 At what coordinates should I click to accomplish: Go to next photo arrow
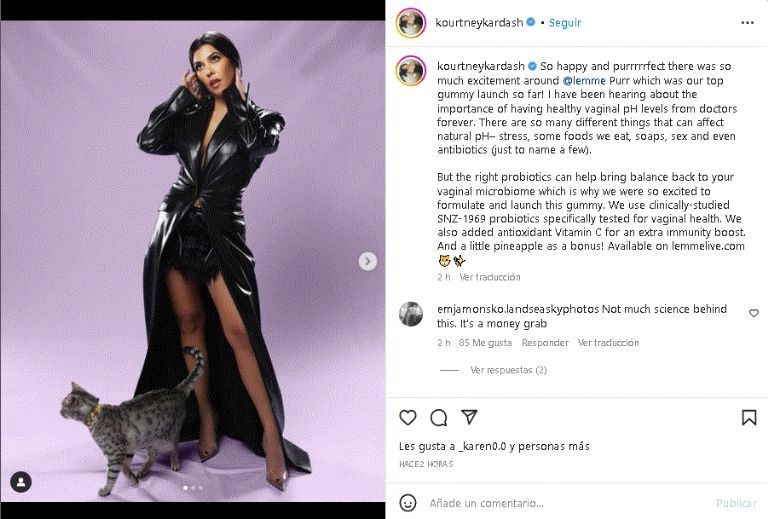coord(368,261)
